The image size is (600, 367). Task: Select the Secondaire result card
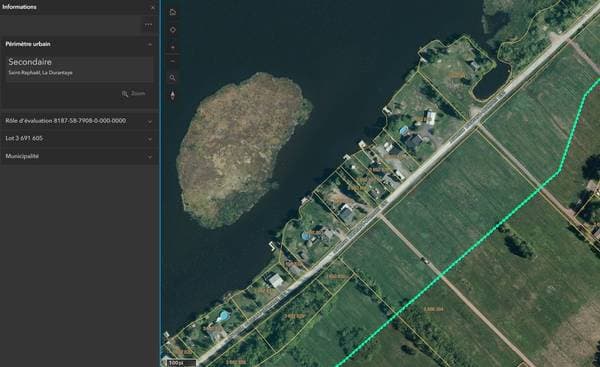click(x=80, y=69)
